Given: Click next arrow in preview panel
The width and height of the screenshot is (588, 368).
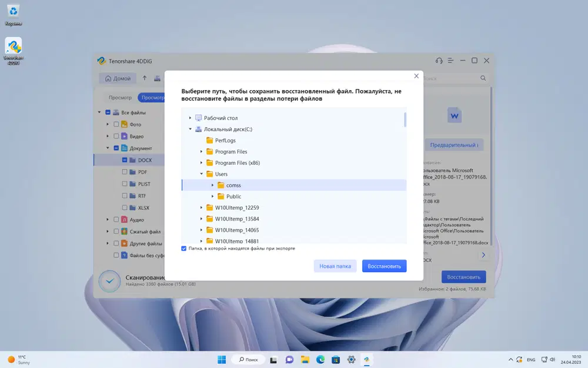Looking at the screenshot, I should pyautogui.click(x=483, y=255).
